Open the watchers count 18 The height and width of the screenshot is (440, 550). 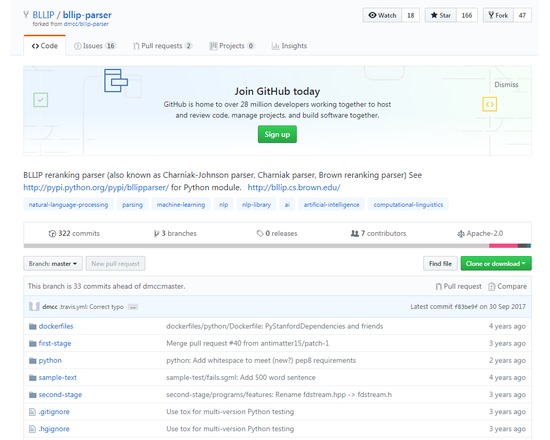pos(410,15)
